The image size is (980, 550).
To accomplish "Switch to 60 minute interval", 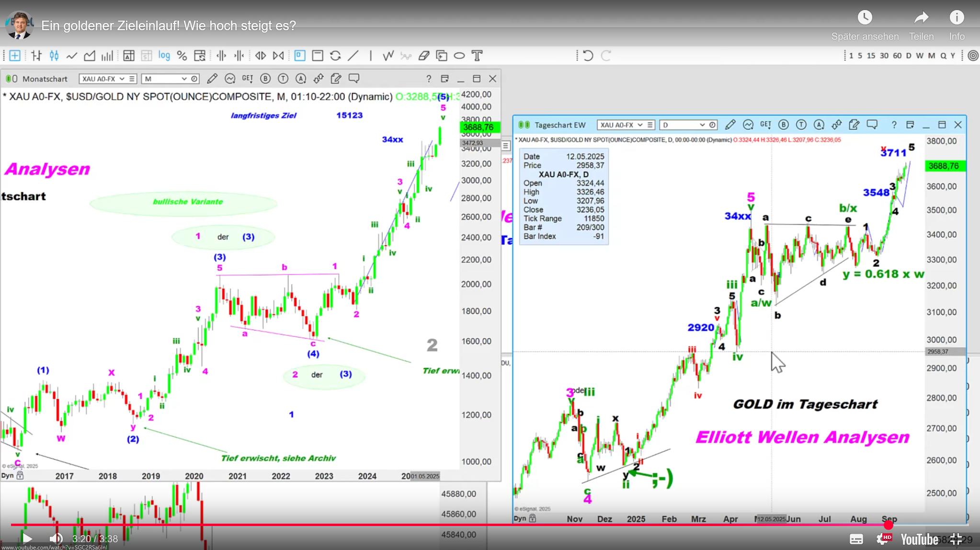I will point(897,56).
